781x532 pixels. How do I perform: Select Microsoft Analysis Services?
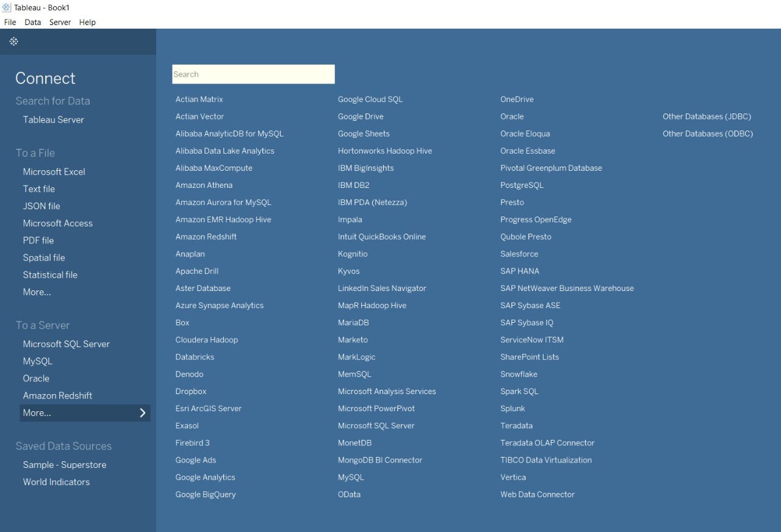(x=387, y=392)
